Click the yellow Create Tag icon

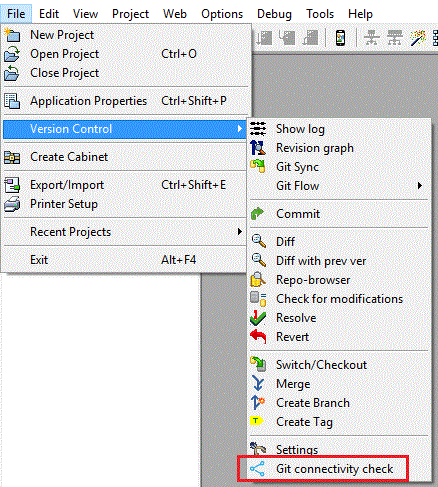(x=256, y=421)
